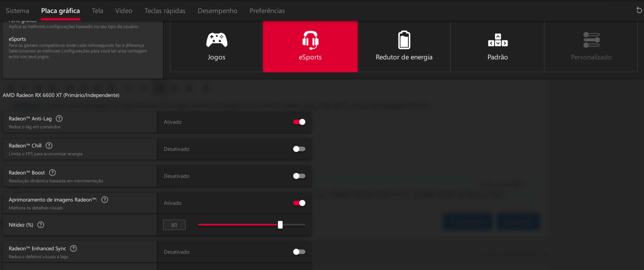Open help for Nitidez (%)

pos(41,224)
